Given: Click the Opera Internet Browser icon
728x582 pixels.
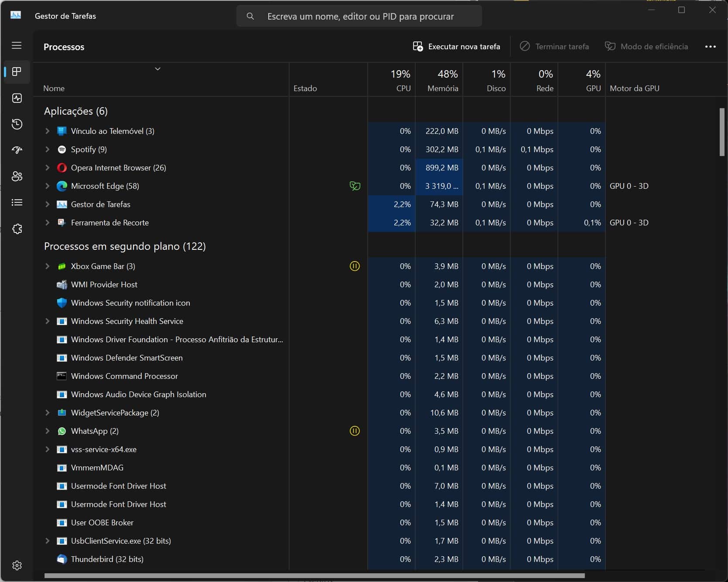Looking at the screenshot, I should coord(62,168).
